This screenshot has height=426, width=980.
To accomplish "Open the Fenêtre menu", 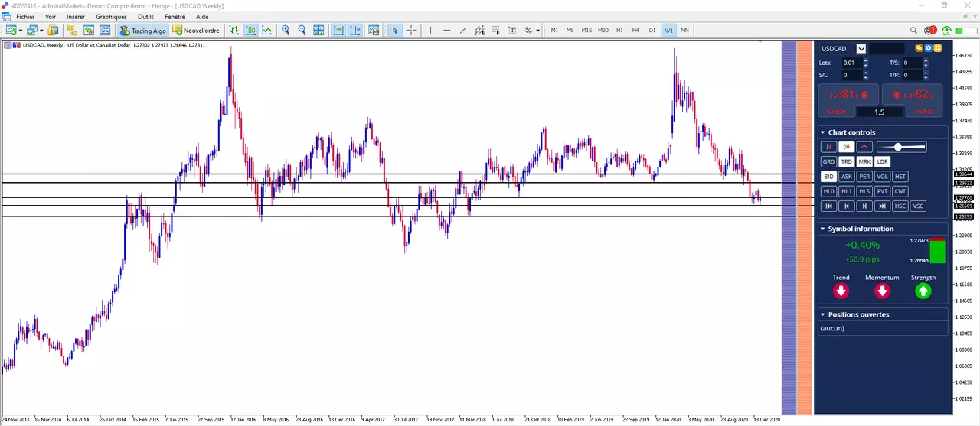I will pyautogui.click(x=175, y=16).
